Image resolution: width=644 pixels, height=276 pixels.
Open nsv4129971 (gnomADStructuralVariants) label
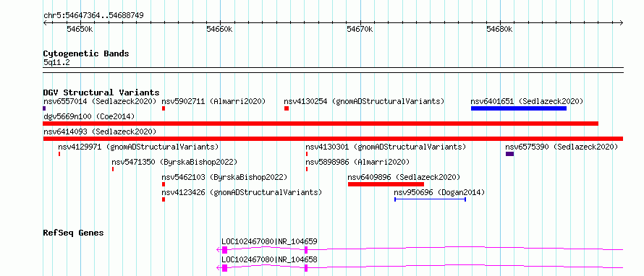click(x=138, y=147)
